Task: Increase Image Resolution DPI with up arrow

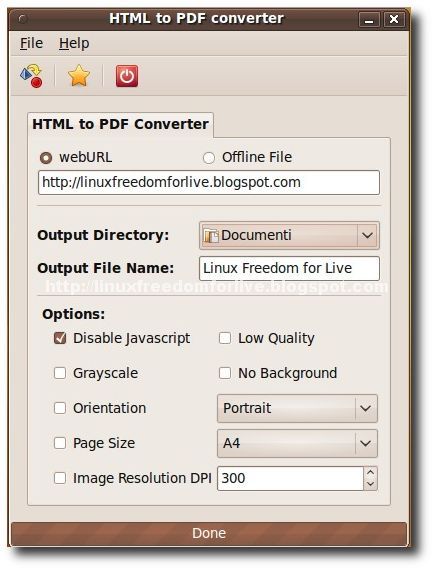Action: 370,472
